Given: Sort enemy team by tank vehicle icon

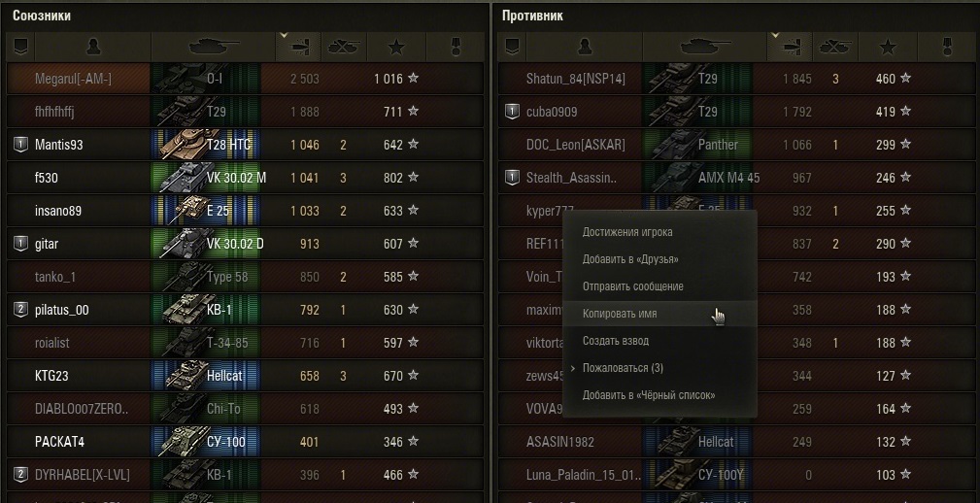Looking at the screenshot, I should pyautogui.click(x=704, y=47).
